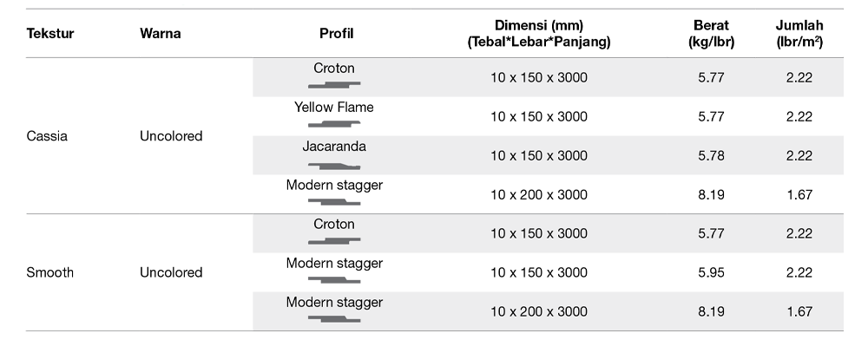Image resolution: width=868 pixels, height=340 pixels.
Task: Click the Croton profile icon under Cassia
Action: pos(334,85)
